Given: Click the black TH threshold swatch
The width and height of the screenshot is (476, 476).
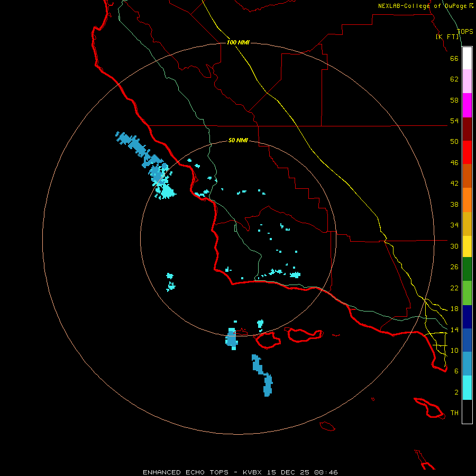Looking at the screenshot, I should (467, 411).
